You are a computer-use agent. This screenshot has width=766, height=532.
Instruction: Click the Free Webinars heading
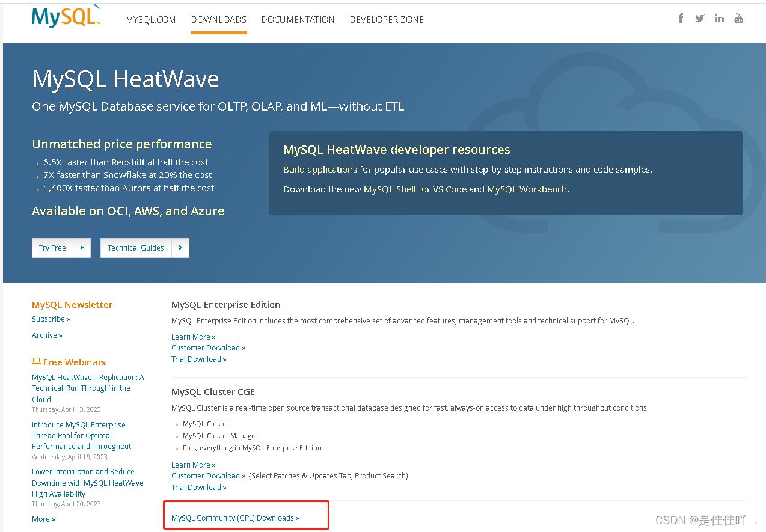point(75,362)
